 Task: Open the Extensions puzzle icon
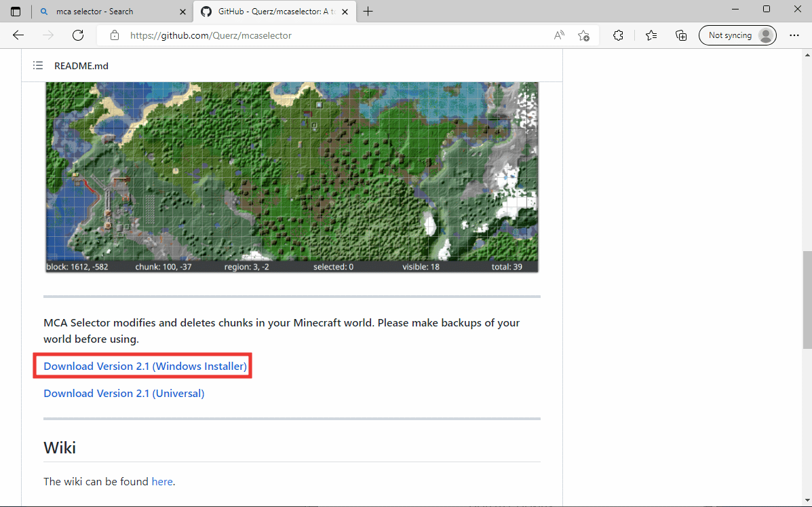[618, 35]
